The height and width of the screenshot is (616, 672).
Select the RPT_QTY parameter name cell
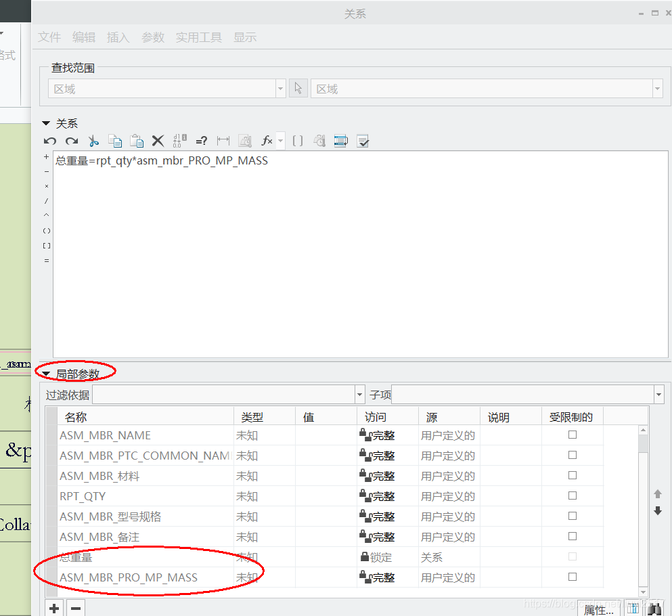point(145,496)
